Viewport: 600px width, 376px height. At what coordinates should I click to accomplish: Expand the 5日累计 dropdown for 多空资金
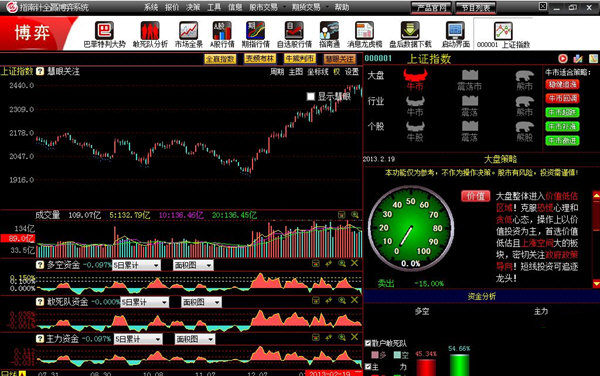click(x=136, y=265)
